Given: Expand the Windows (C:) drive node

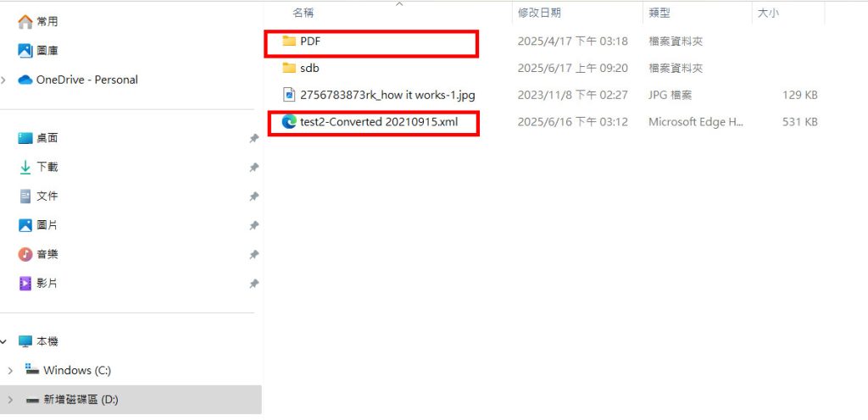Looking at the screenshot, I should [x=10, y=370].
